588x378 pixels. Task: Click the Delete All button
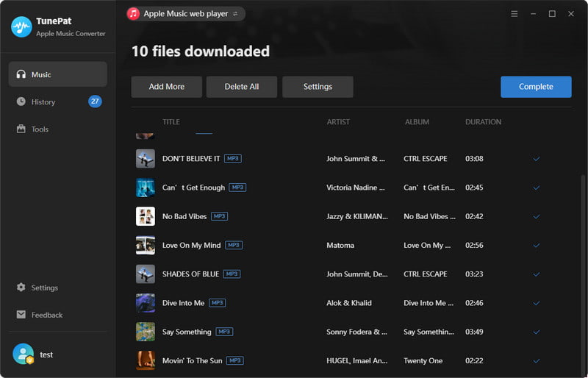242,87
